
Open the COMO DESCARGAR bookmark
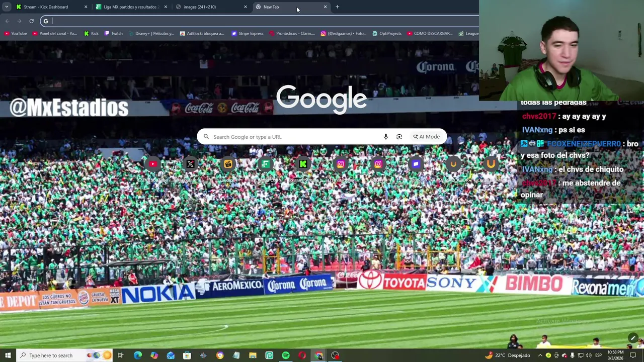pos(430,34)
